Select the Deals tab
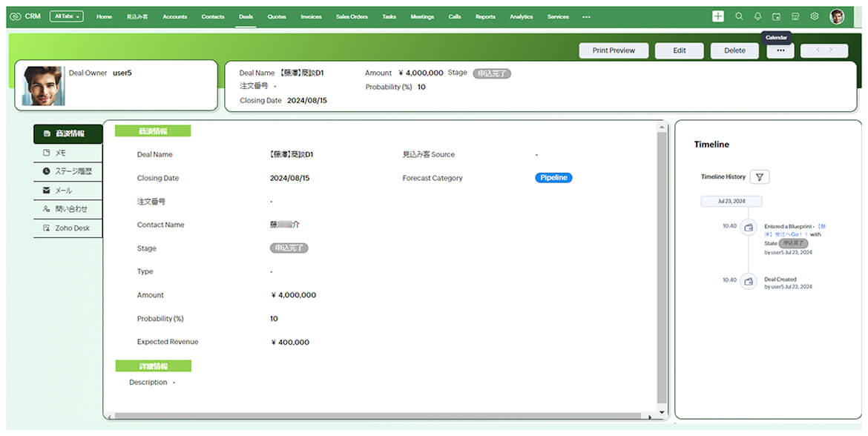Viewport: 868px width, 436px height. [246, 16]
